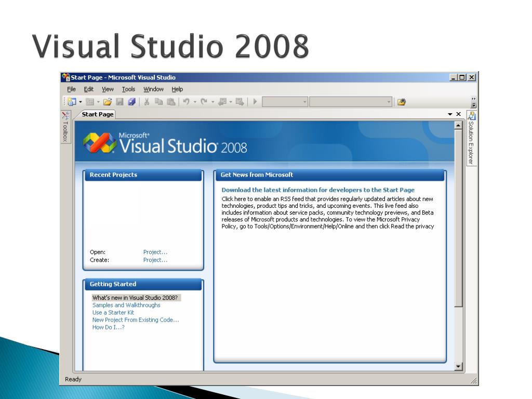Viewport: 532px width, 399px height.
Task: Click the Copy toolbar icon
Action: pyautogui.click(x=158, y=102)
